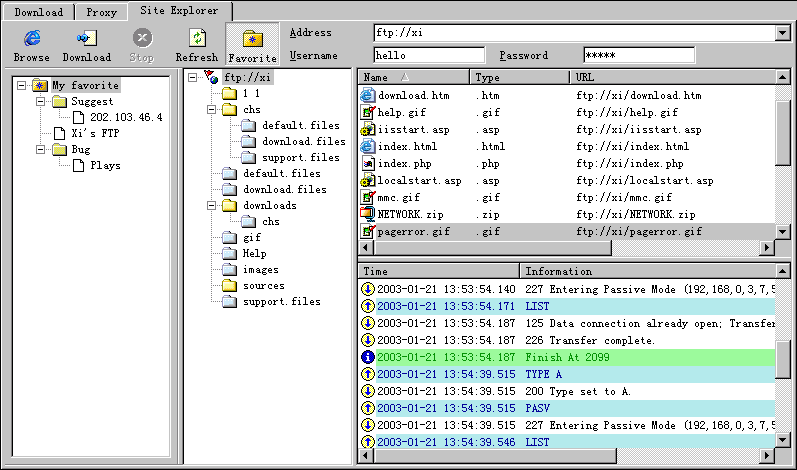Click the Address input field
Viewport: 797px width, 470px height.
[x=574, y=33]
